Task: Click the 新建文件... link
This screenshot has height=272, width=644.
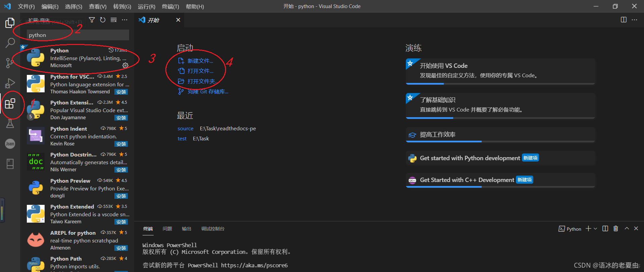Action: point(200,61)
